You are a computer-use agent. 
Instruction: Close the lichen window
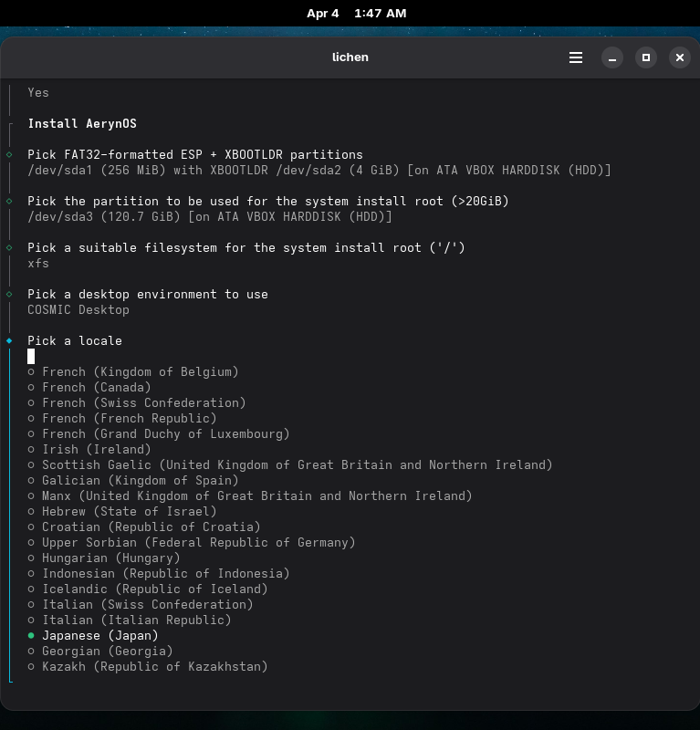point(679,57)
